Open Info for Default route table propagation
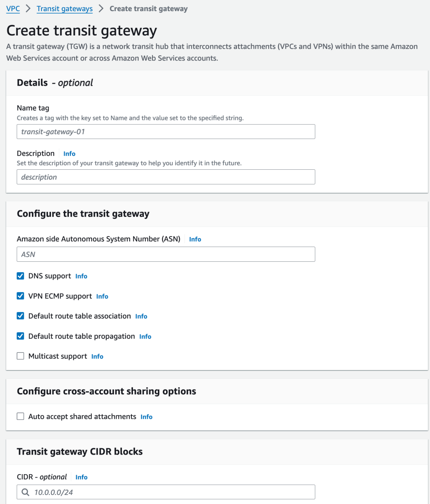The width and height of the screenshot is (430, 504). coord(145,337)
